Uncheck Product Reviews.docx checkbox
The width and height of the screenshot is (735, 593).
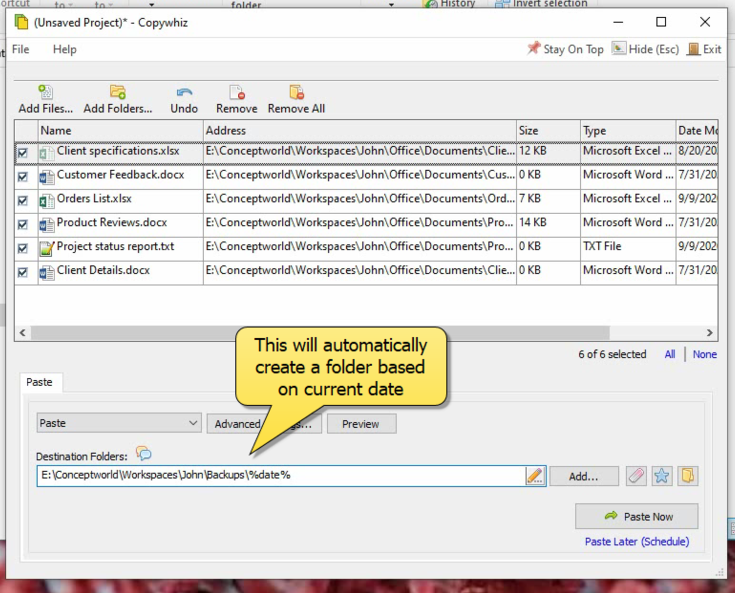pyautogui.click(x=22, y=225)
